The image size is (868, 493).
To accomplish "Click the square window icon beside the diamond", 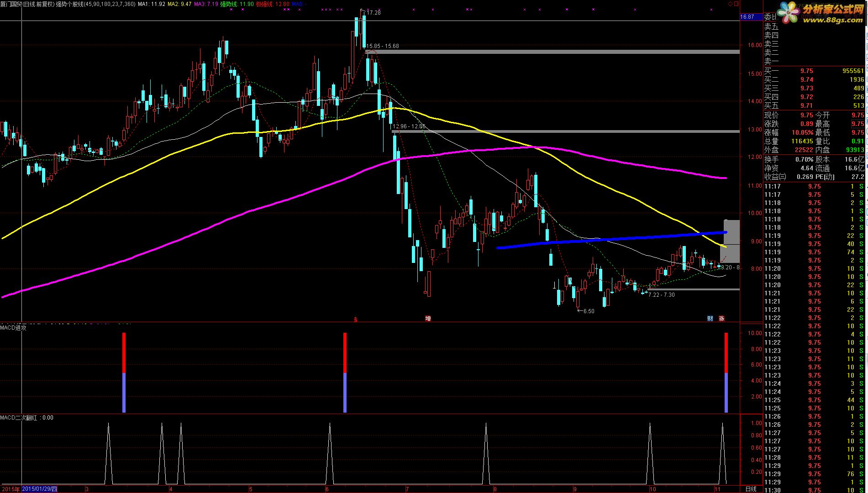I will coord(736,4).
